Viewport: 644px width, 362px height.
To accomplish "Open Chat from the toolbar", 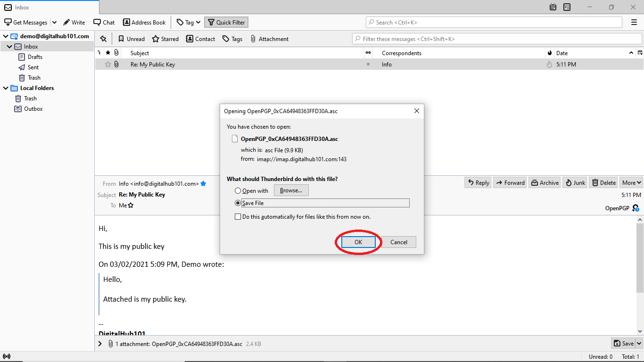I will 104,22.
